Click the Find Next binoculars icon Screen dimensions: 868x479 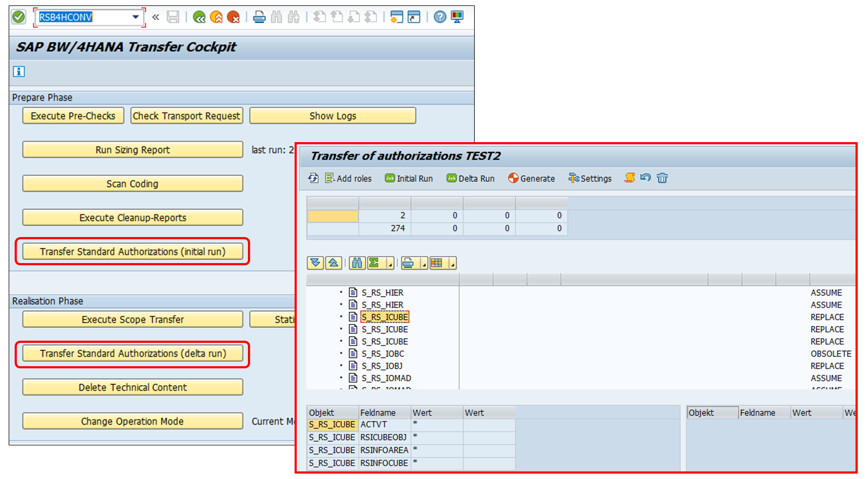click(293, 17)
